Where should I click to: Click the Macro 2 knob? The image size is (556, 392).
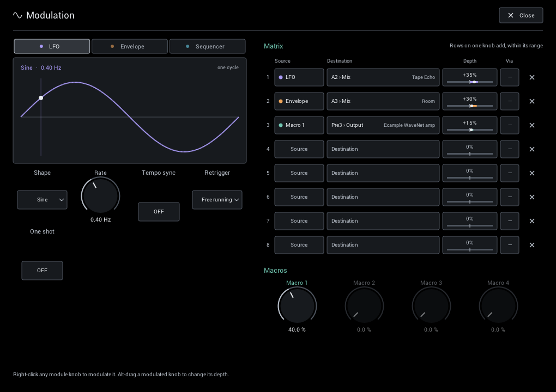(364, 305)
